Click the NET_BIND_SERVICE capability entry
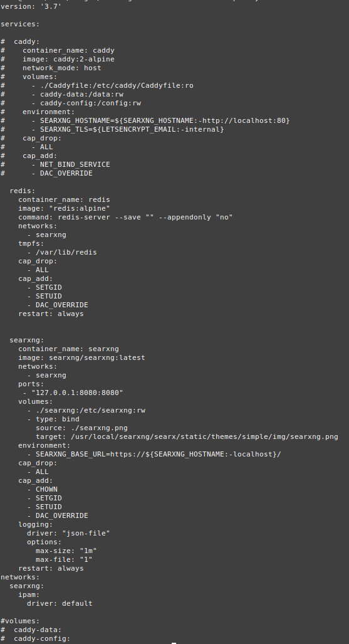Image resolution: width=349 pixels, height=644 pixels. coord(75,164)
